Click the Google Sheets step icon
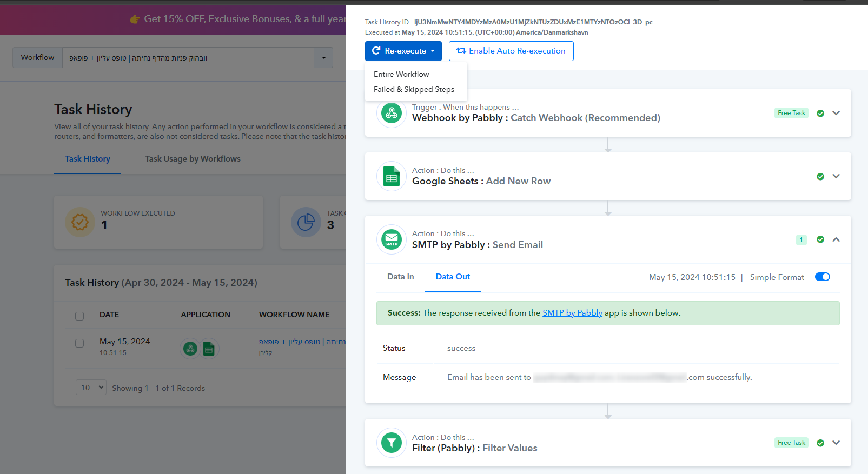The width and height of the screenshot is (868, 474). click(x=392, y=176)
